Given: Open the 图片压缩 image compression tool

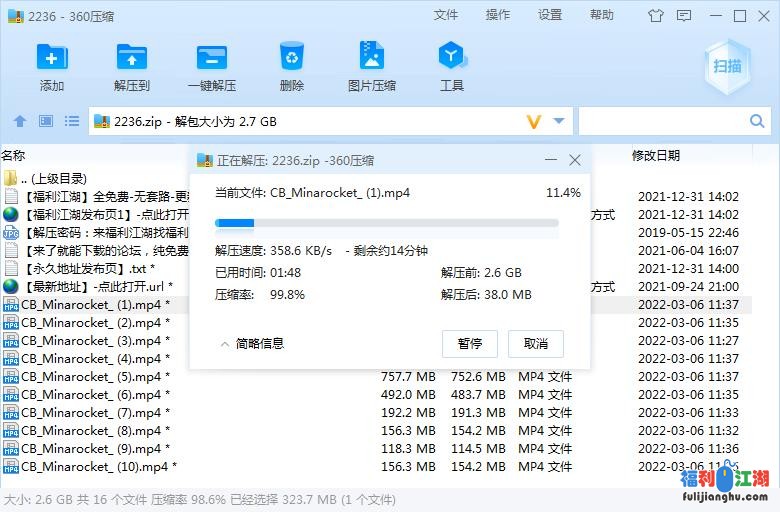Looking at the screenshot, I should pos(371,66).
